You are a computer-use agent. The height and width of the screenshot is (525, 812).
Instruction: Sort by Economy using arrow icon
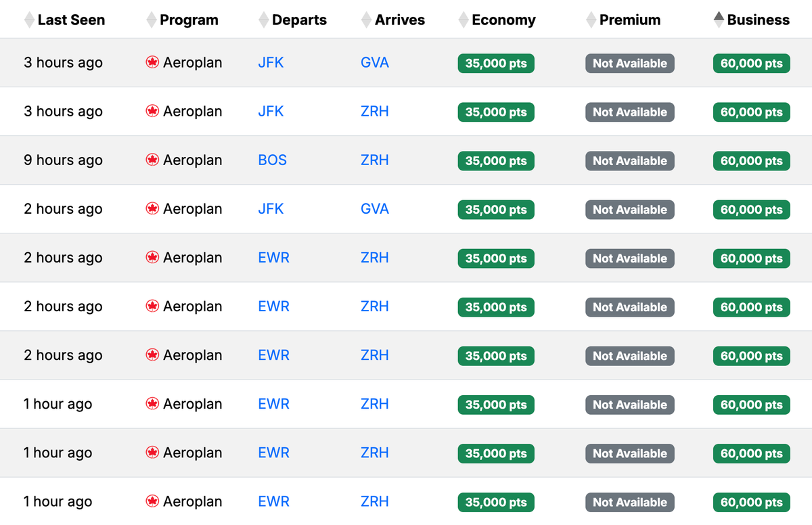click(x=464, y=20)
